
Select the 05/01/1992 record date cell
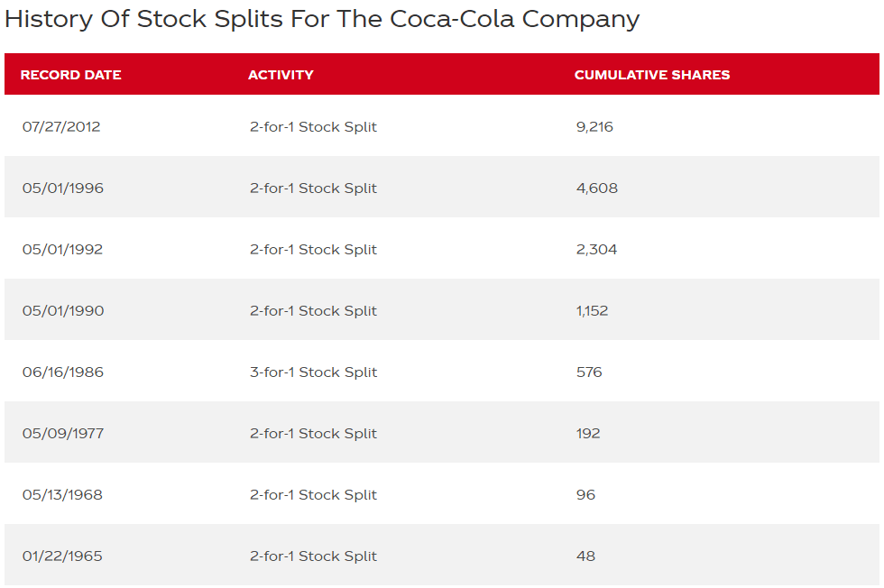(x=63, y=250)
